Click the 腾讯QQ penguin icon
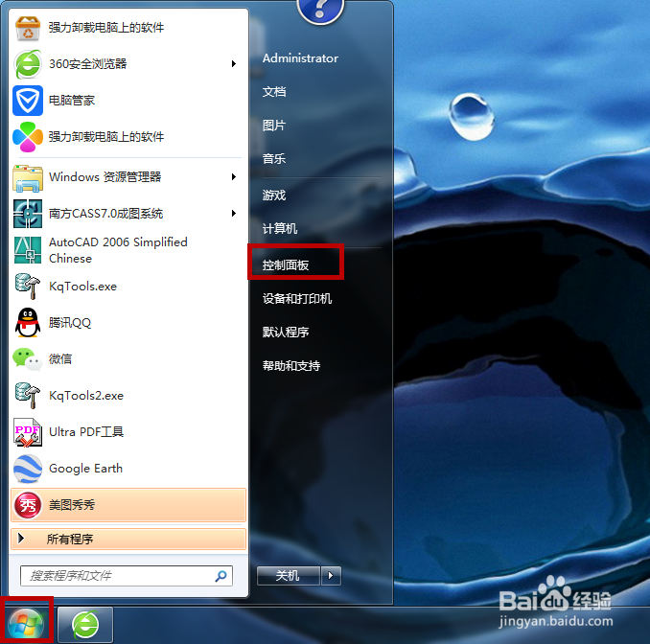The image size is (650, 644). pos(28,322)
